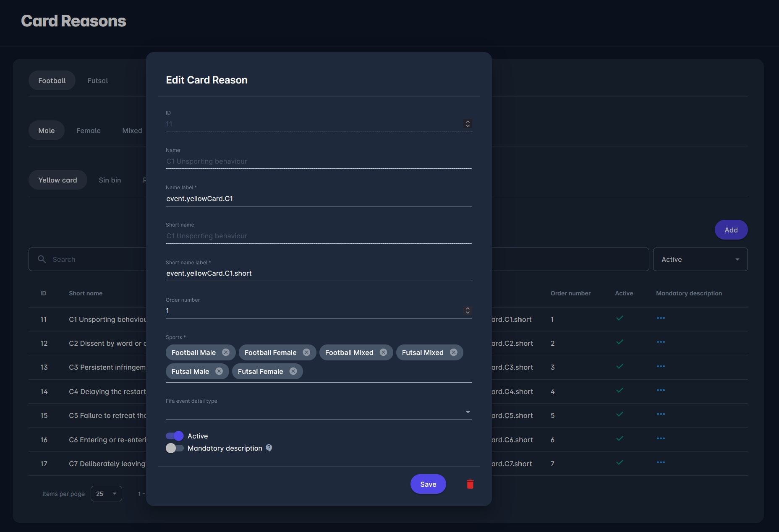Remove the Football Female chip
The image size is (779, 532).
(306, 352)
